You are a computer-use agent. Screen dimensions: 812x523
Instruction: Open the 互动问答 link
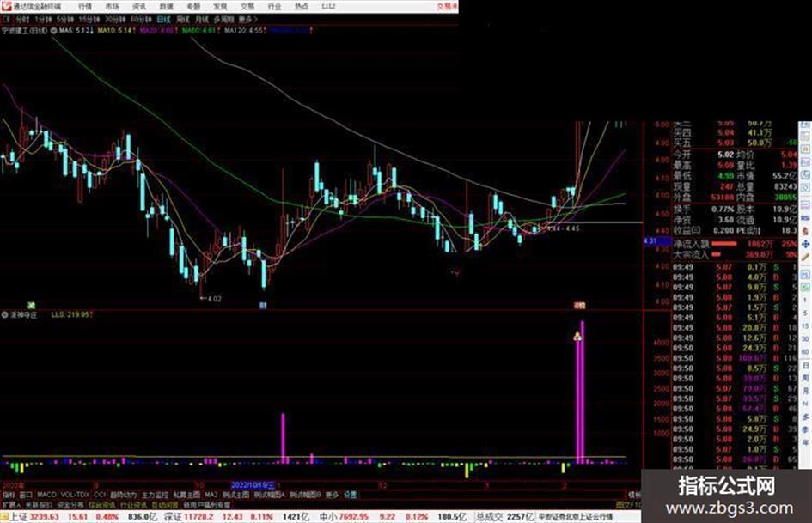click(x=165, y=504)
